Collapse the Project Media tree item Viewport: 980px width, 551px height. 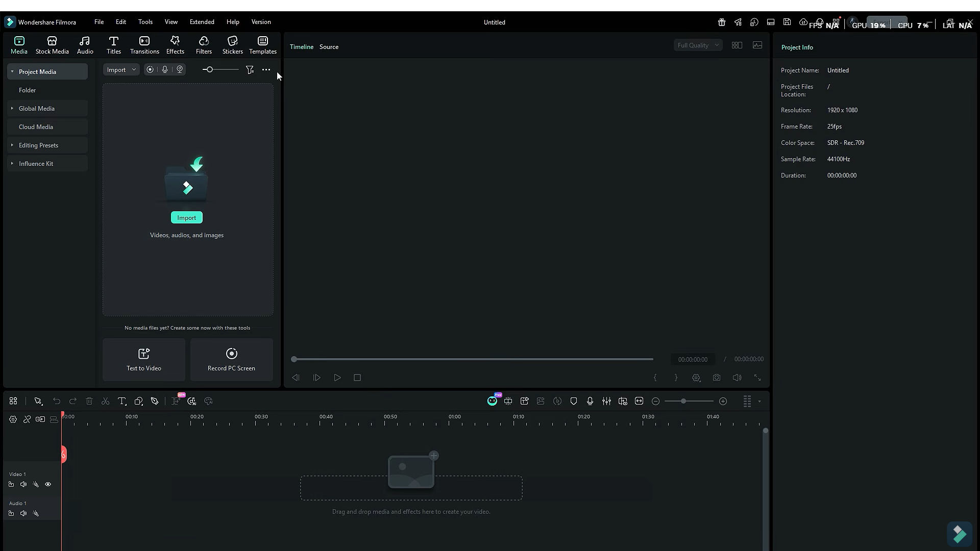coord(12,71)
